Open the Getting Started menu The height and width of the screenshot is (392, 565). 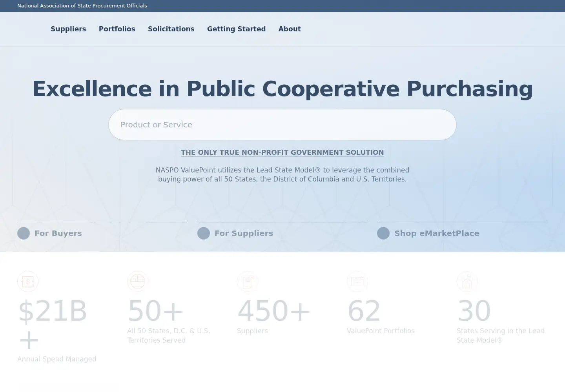tap(236, 29)
